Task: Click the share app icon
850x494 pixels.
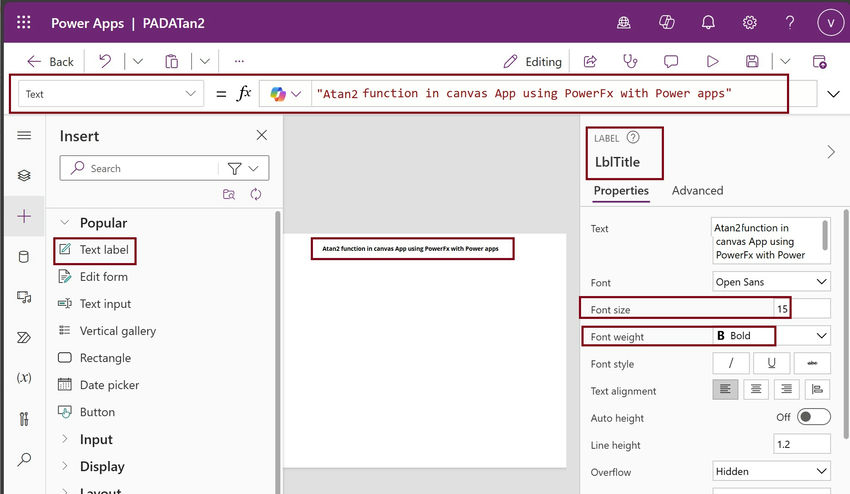Action: point(590,61)
